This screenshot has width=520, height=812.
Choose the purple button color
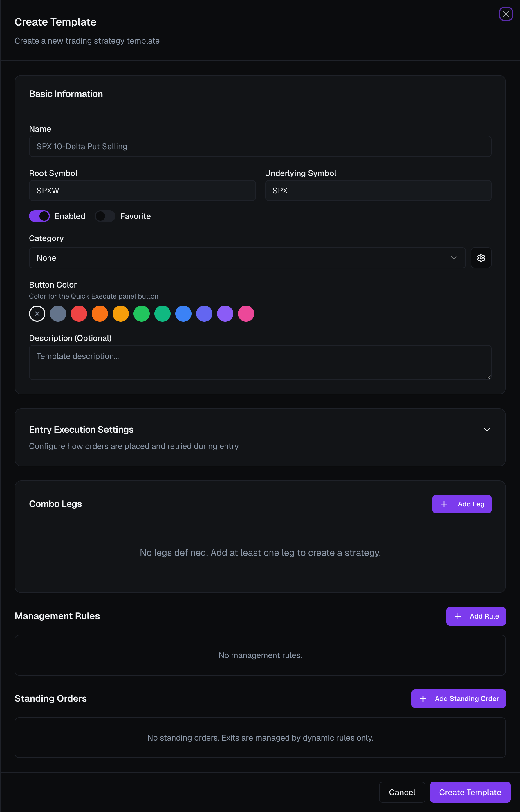[225, 314]
